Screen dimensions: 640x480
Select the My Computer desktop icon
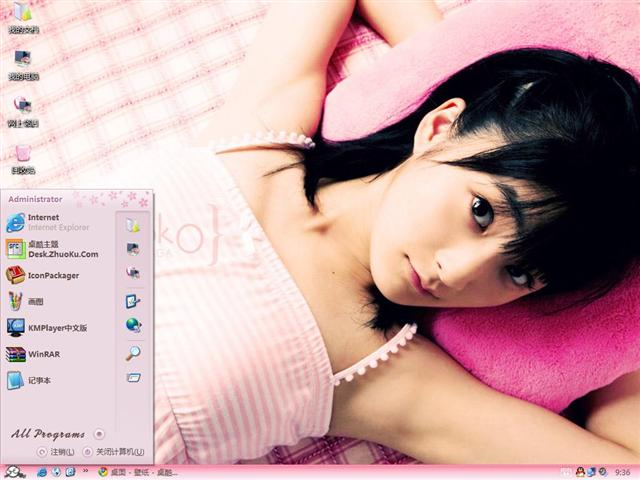click(x=23, y=64)
